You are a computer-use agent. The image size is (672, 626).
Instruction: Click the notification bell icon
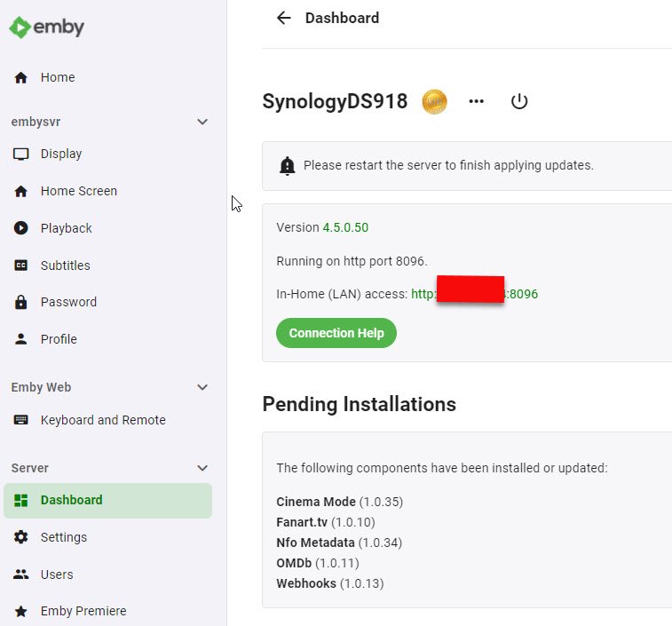[x=287, y=165]
